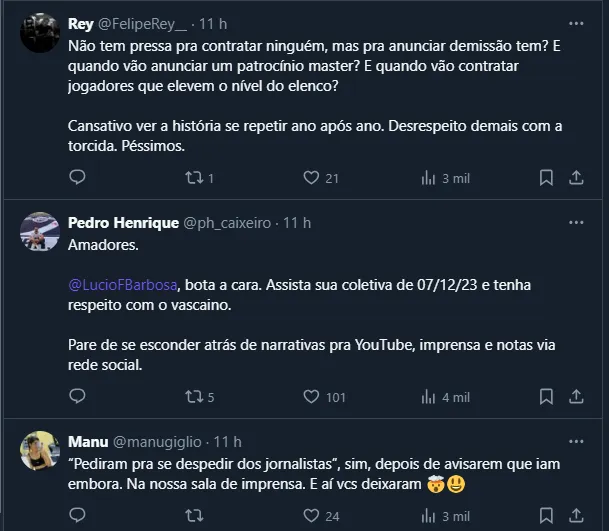Share Rey's tweet
609x531 pixels.
[576, 178]
